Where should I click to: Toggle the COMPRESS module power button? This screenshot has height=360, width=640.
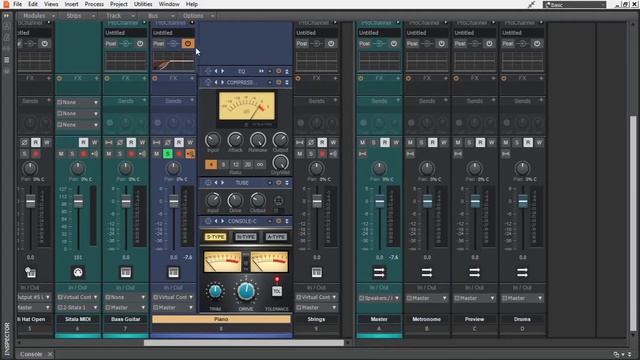click(x=279, y=82)
